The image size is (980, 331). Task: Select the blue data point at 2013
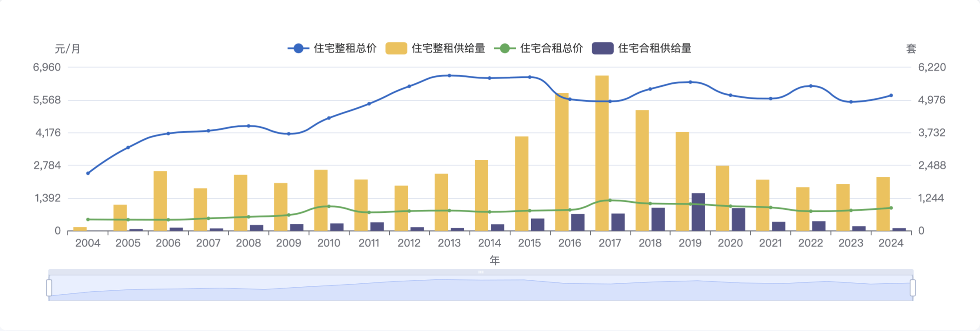(449, 76)
